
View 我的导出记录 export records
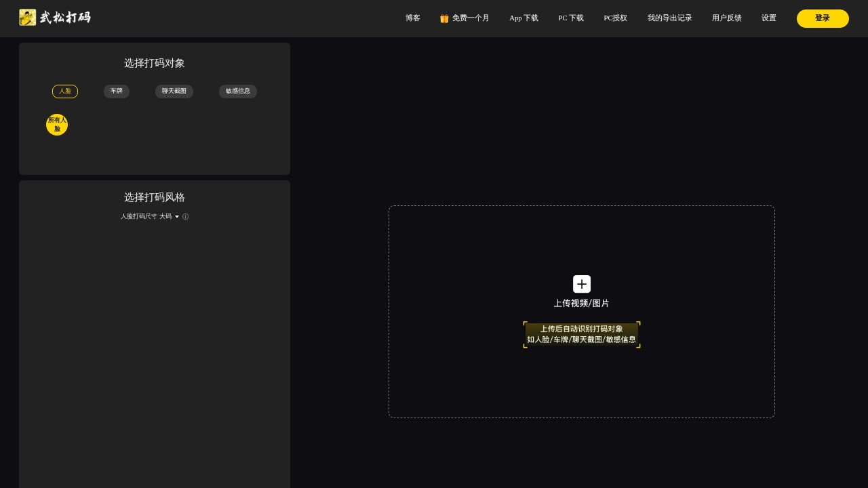click(669, 18)
